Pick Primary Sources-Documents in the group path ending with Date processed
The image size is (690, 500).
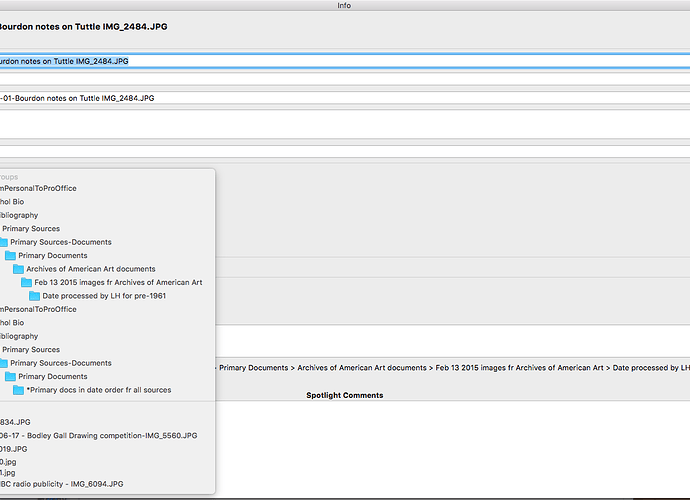click(x=61, y=242)
